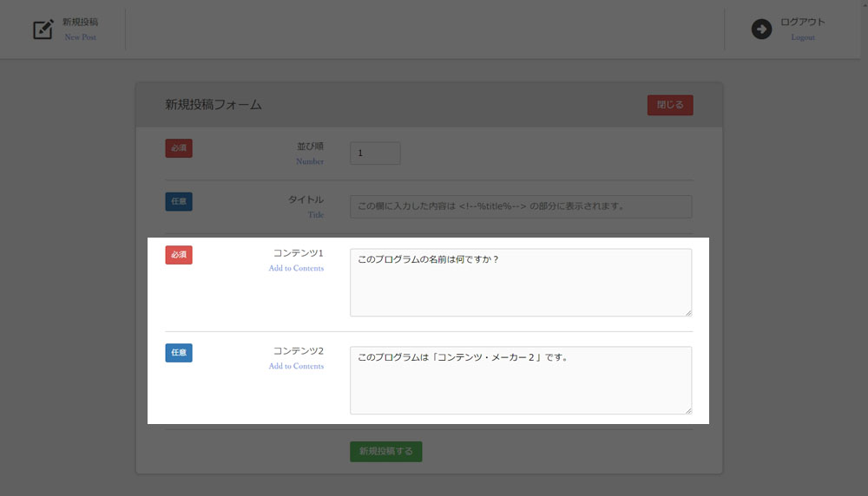The width and height of the screenshot is (868, 496).
Task: Select the 必須 badge beside コンテンツ1
Action: [179, 255]
